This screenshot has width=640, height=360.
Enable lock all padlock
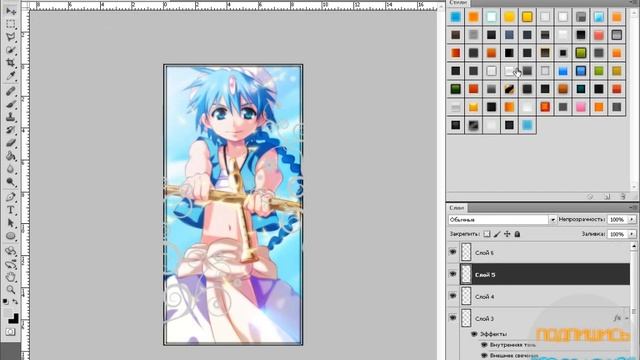[517, 234]
